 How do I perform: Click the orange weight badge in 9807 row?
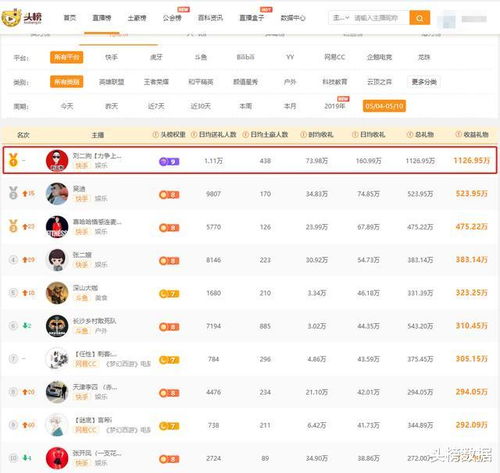pyautogui.click(x=169, y=195)
